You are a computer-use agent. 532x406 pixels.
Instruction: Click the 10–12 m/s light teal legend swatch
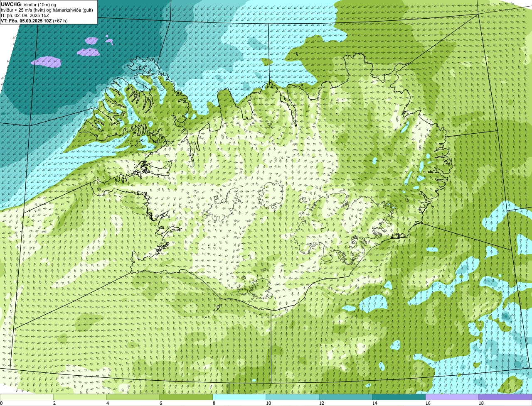[293, 397]
